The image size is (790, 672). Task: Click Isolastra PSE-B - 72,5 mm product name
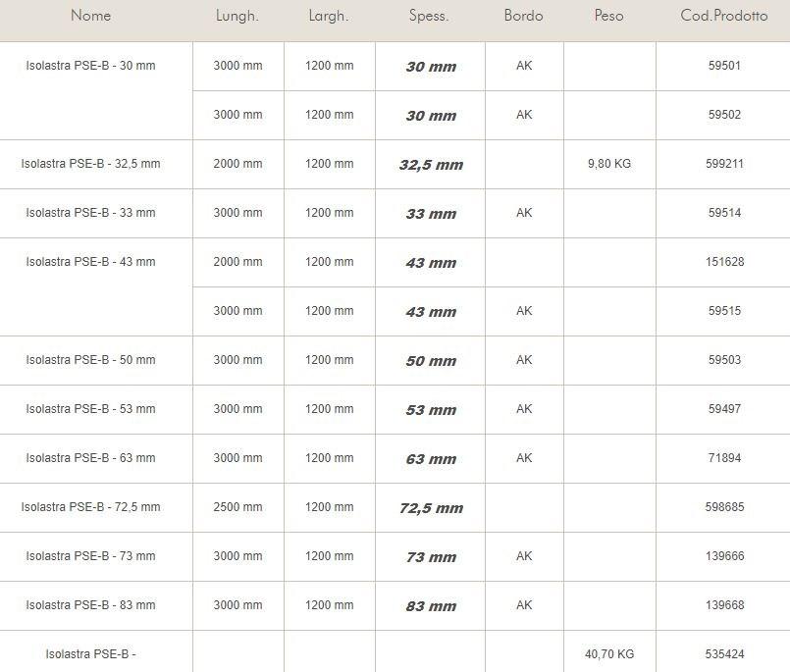(90, 507)
